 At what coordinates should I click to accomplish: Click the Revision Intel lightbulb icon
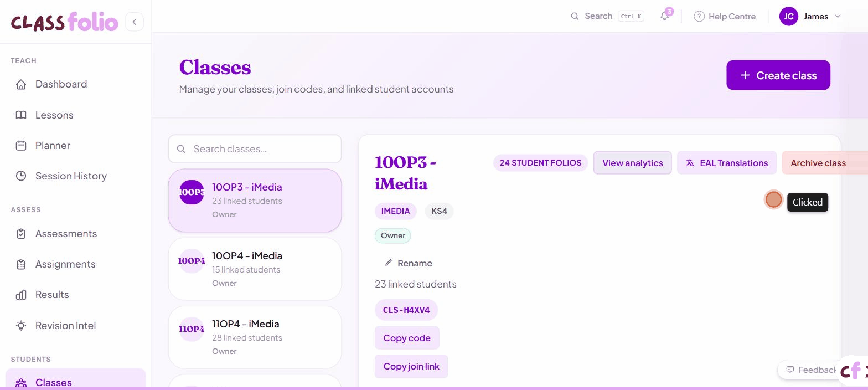[21, 325]
